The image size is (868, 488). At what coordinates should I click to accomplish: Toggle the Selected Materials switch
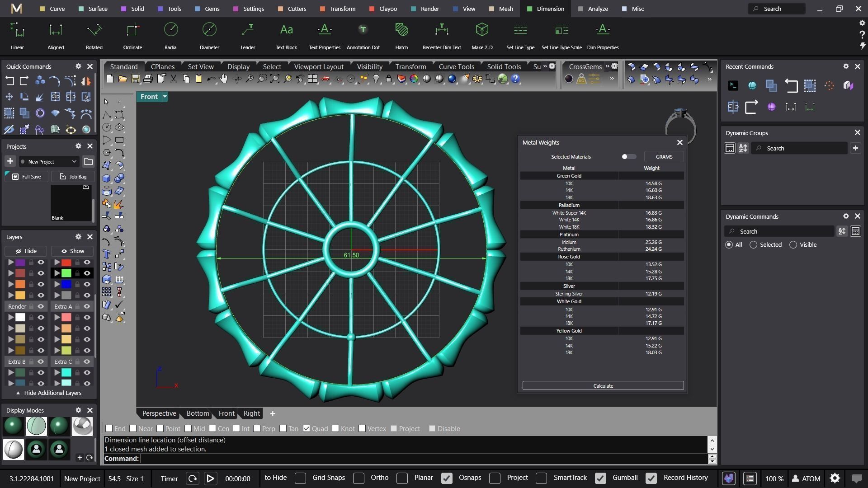click(x=628, y=157)
